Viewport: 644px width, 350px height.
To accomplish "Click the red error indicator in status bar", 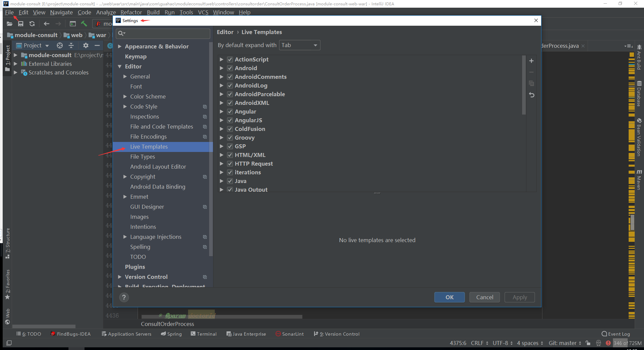I will coord(608,343).
